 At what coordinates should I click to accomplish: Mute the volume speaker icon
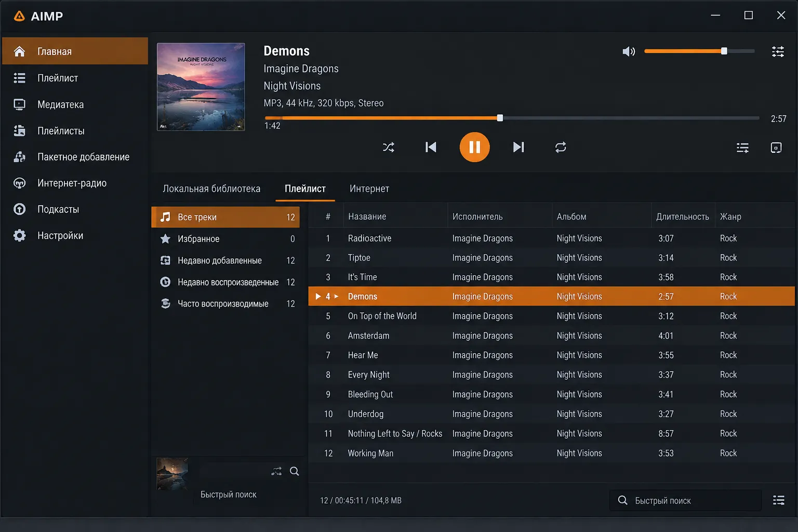pos(629,51)
